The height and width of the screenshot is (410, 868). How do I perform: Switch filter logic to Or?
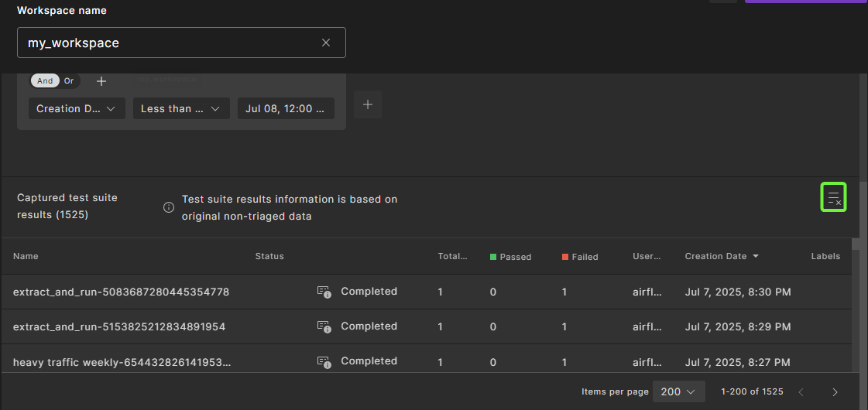tap(69, 81)
